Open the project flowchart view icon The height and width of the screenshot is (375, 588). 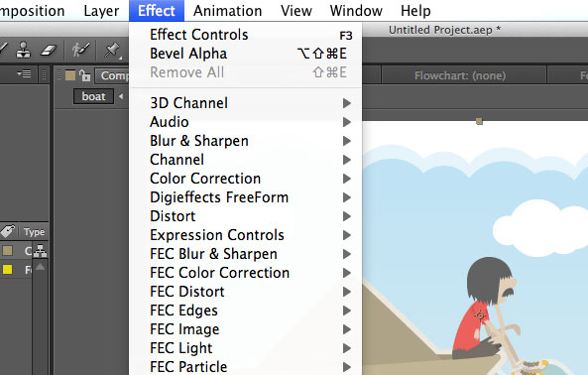pos(40,251)
